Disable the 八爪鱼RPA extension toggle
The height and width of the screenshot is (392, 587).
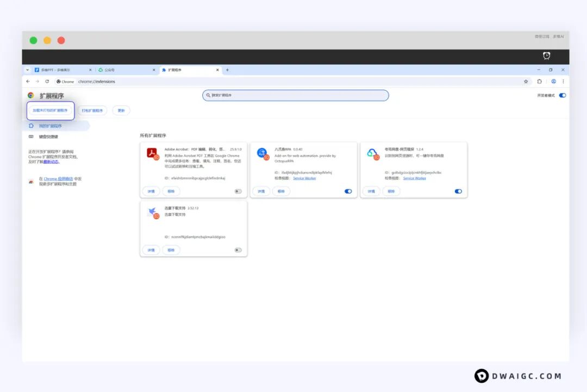point(348,191)
